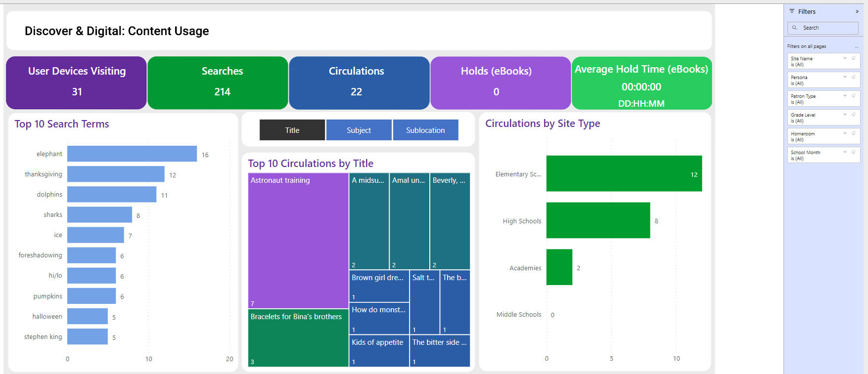Image resolution: width=868 pixels, height=374 pixels.
Task: Switch to the Title view tab
Action: coord(292,130)
